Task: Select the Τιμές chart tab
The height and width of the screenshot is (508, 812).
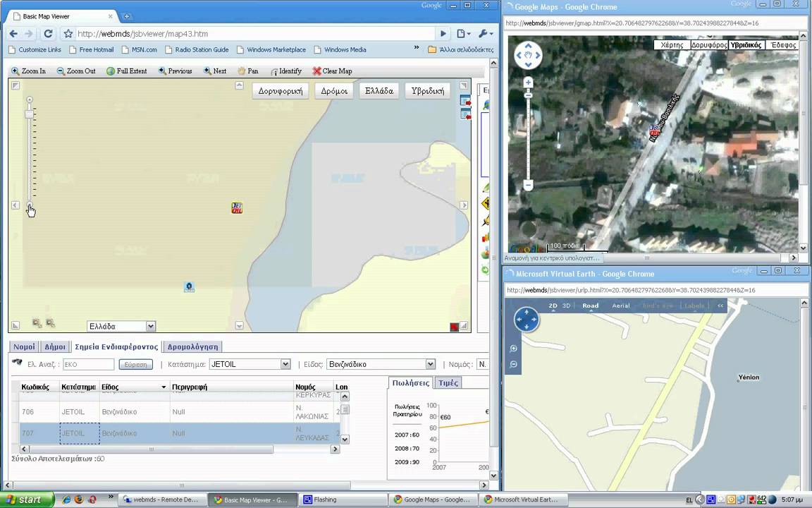Action: point(448,383)
